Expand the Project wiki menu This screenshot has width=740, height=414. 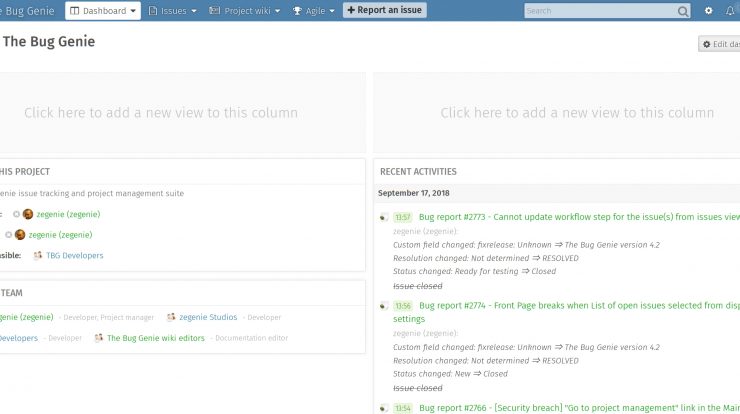click(244, 10)
